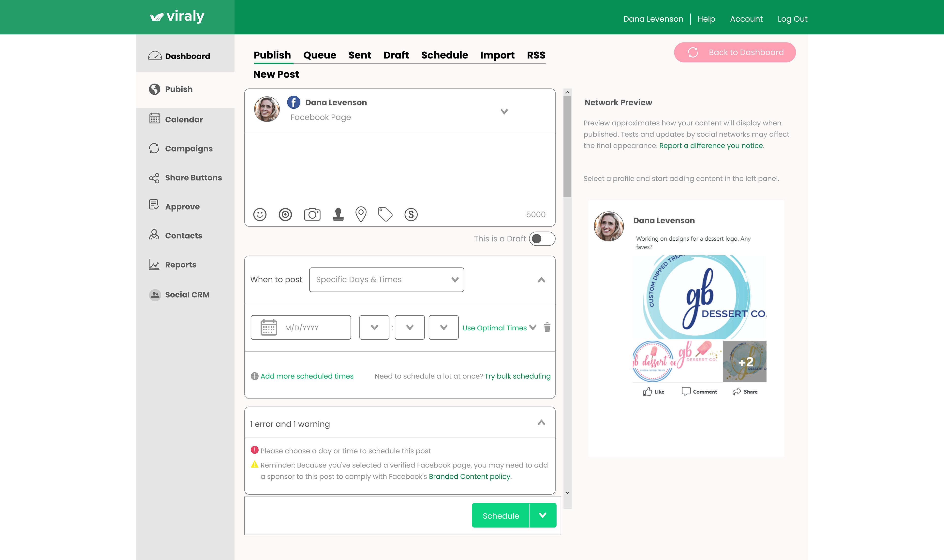Click Like in the preview post
The height and width of the screenshot is (560, 944).
pyautogui.click(x=653, y=392)
